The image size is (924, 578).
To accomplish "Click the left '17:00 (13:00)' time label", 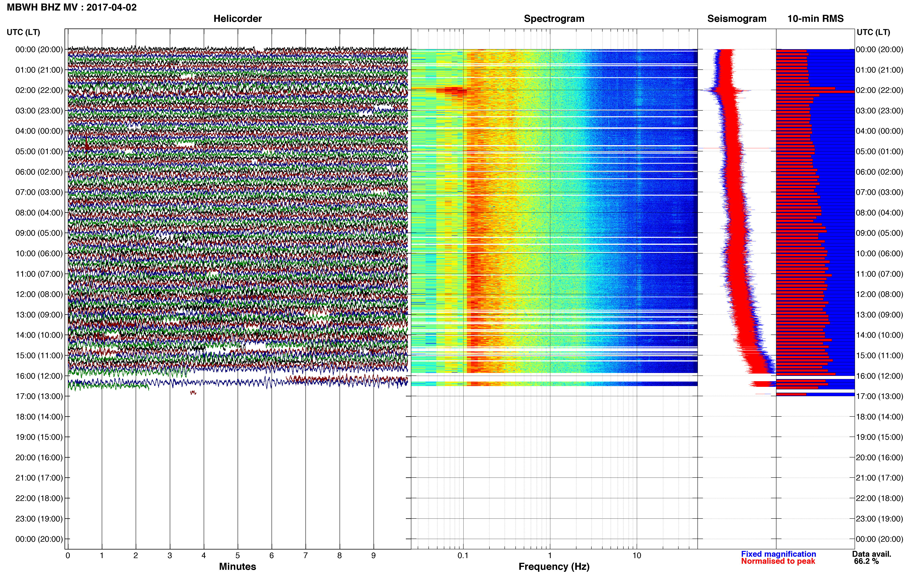I will point(39,396).
